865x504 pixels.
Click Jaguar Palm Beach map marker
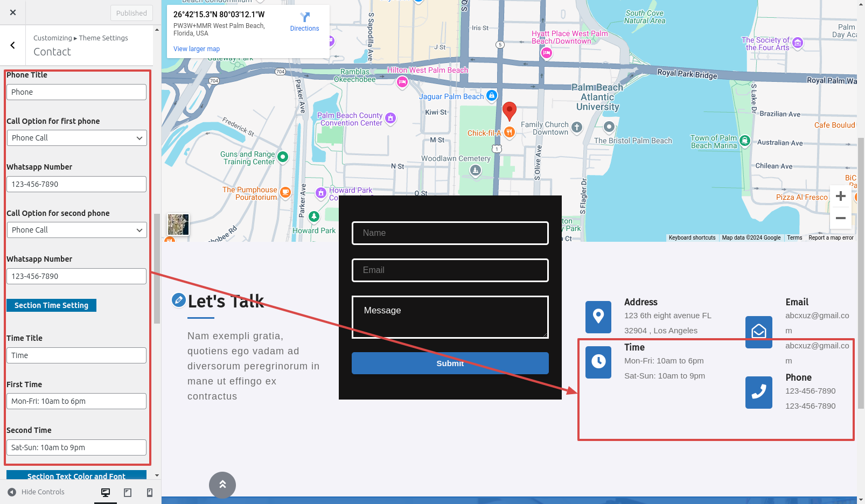(492, 95)
